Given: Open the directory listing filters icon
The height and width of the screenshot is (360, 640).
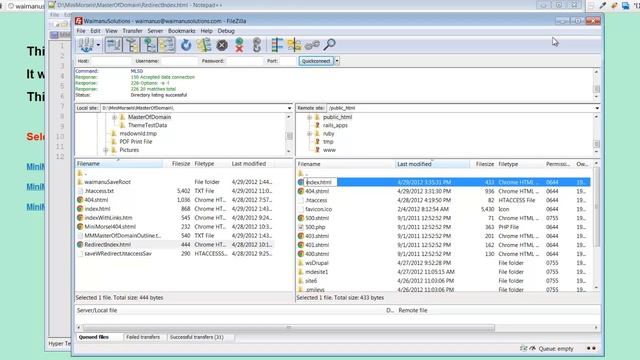Looking at the screenshot, I should pos(277,45).
